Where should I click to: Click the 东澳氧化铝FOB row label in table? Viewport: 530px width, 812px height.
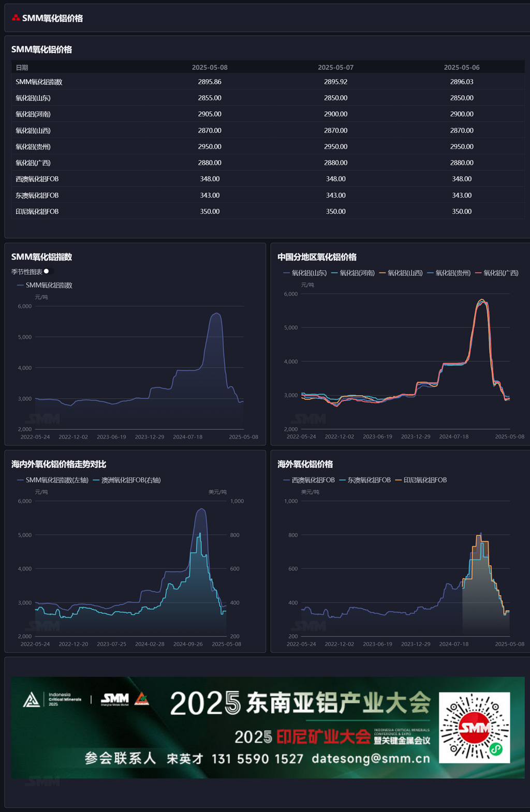pos(37,196)
